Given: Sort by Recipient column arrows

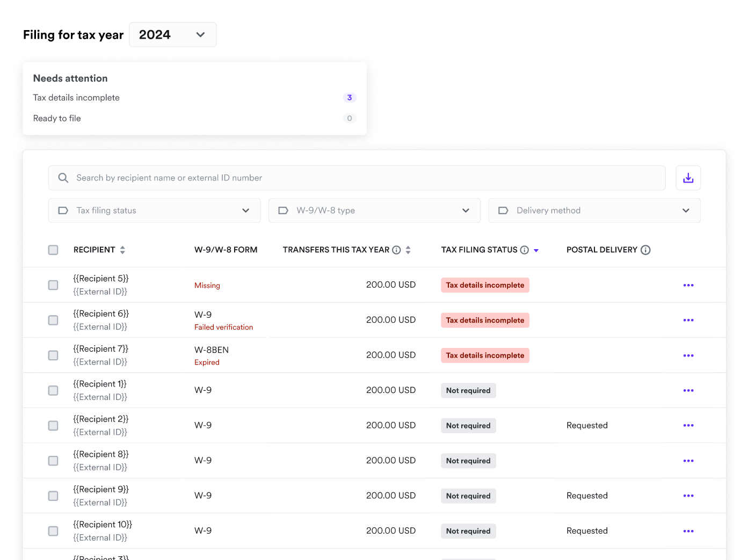Looking at the screenshot, I should tap(122, 250).
